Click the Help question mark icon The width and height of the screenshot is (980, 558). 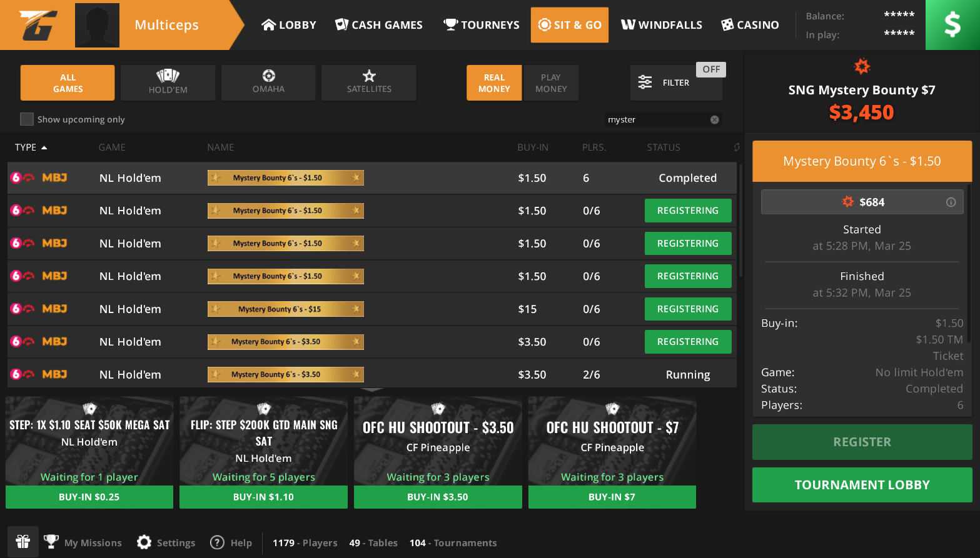217,542
